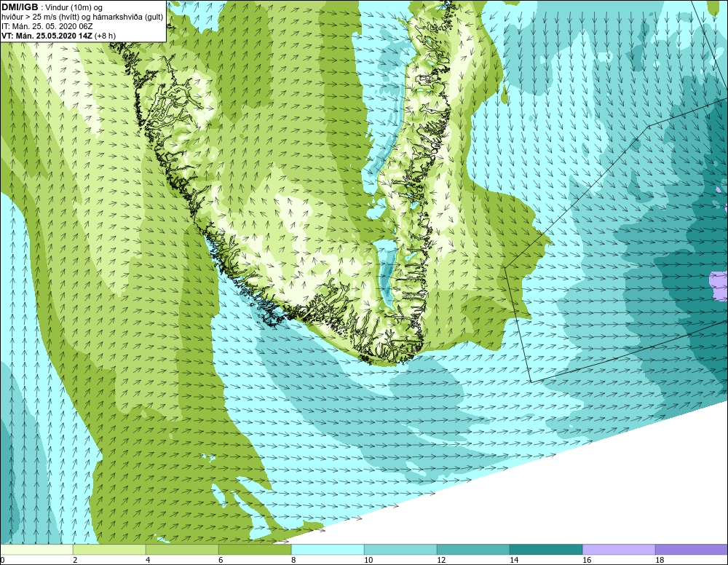Click the purple legend swatch above 18 m/s
The height and width of the screenshot is (565, 728).
click(692, 550)
